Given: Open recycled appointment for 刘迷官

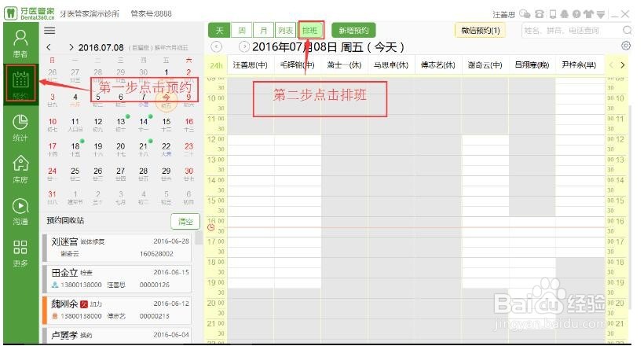Looking at the screenshot, I should [x=117, y=247].
